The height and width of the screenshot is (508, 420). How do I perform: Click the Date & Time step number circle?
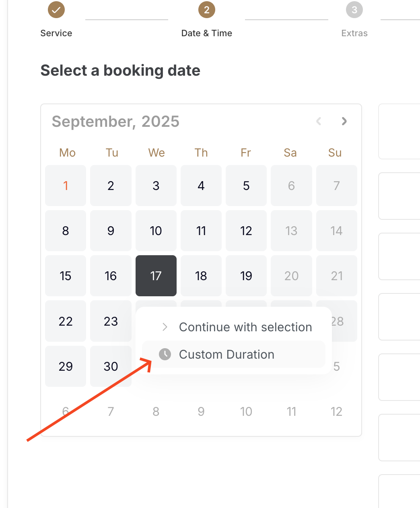point(207,10)
